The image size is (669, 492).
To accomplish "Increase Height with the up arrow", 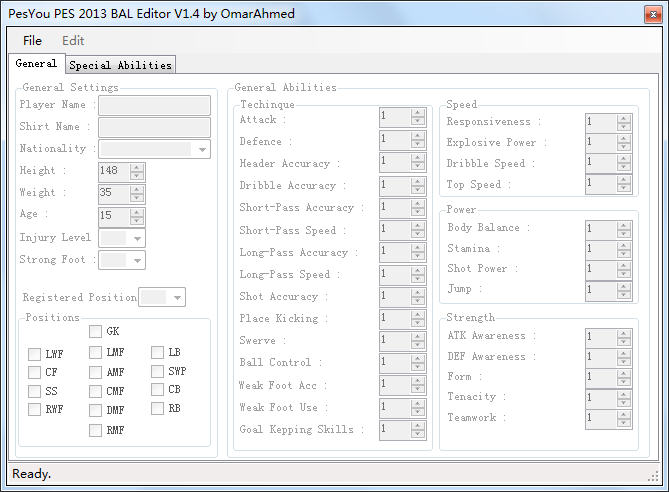I will click(137, 168).
